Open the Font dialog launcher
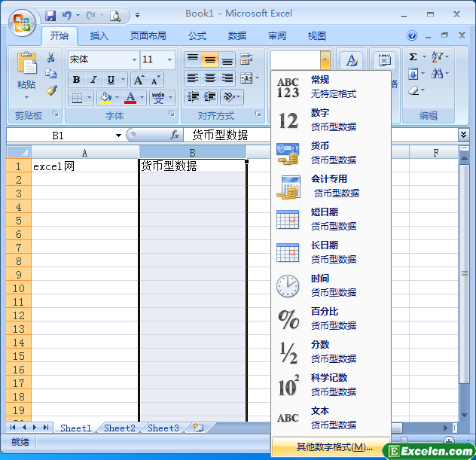 pos(172,114)
